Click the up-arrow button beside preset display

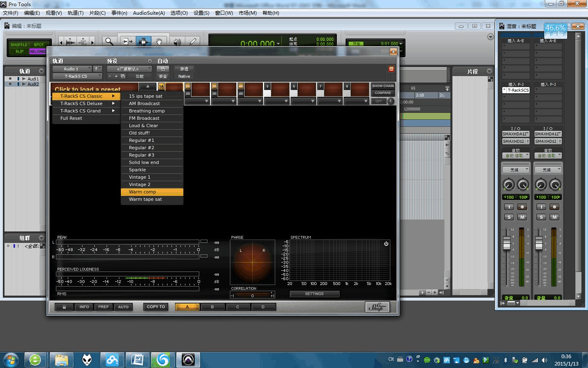(148, 86)
